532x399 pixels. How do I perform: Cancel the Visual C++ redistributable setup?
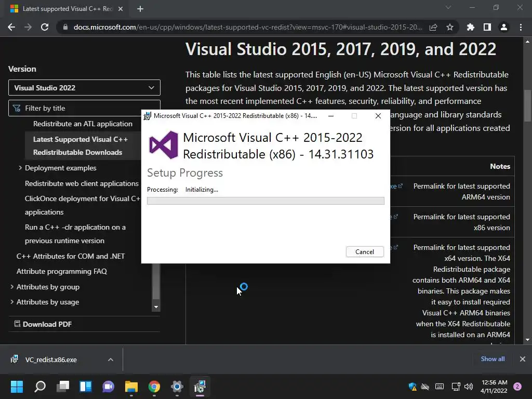coord(365,252)
